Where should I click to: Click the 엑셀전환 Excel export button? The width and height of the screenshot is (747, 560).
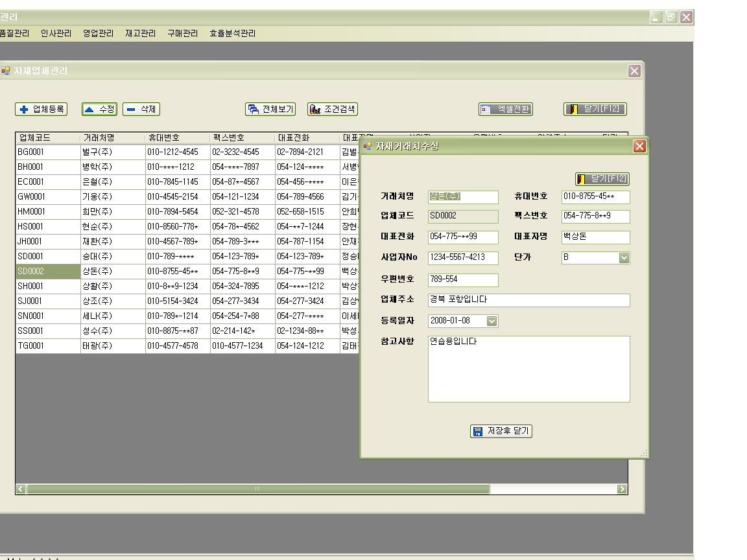[506, 109]
